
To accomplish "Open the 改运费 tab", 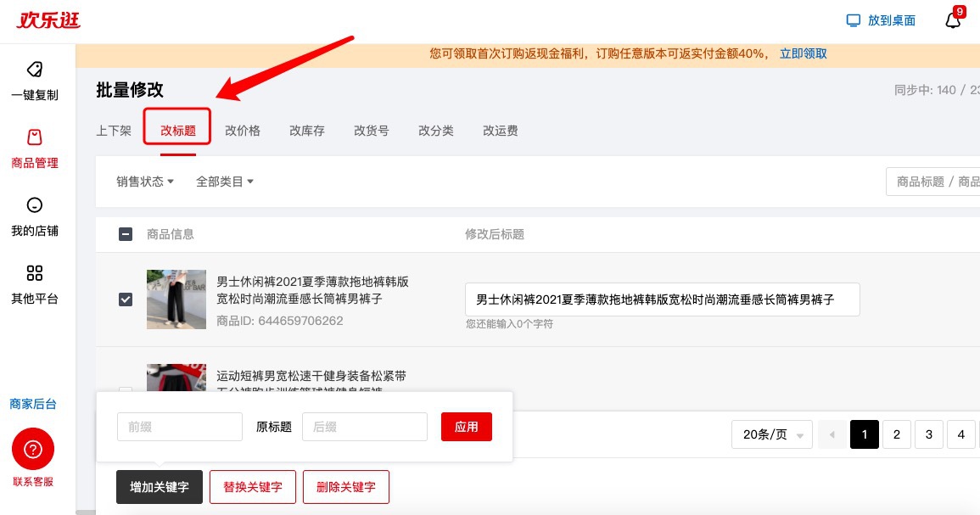I will point(501,131).
